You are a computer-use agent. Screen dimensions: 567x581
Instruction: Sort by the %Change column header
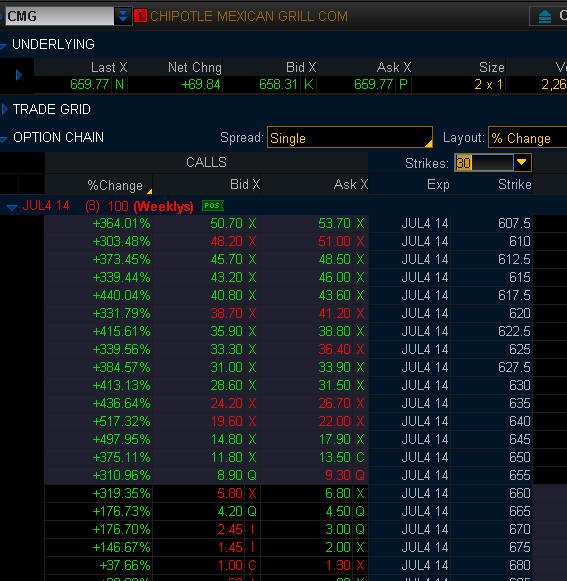(115, 185)
